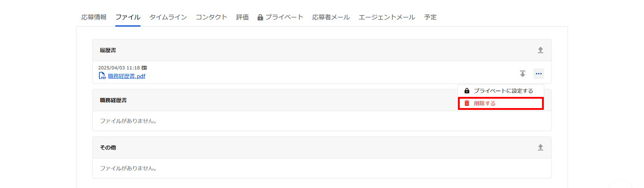Click the PDF file icon beside 職務経歴書.pdf
Viewport: 644px width, 188px height.
102,76
